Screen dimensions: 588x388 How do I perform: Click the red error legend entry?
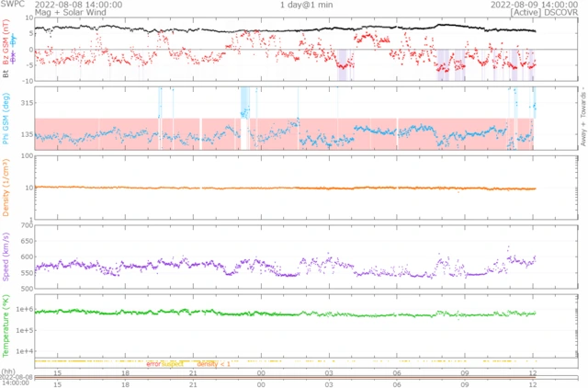153,363
